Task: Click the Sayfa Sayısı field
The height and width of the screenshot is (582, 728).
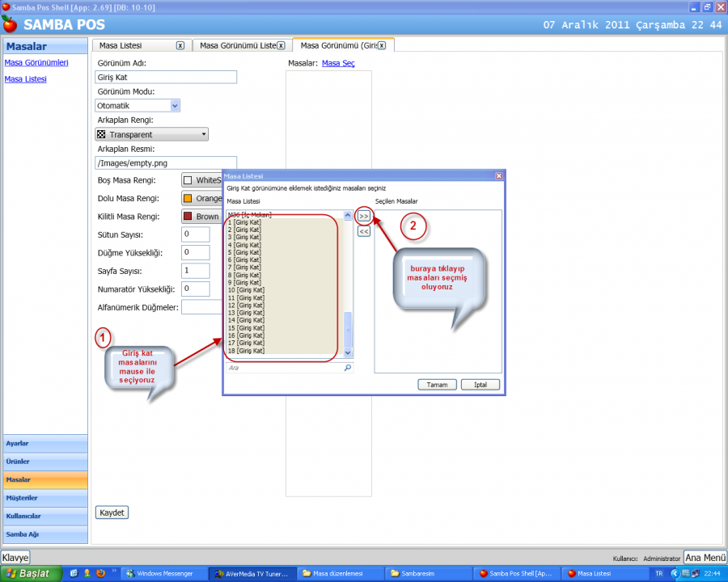Action: click(x=196, y=271)
